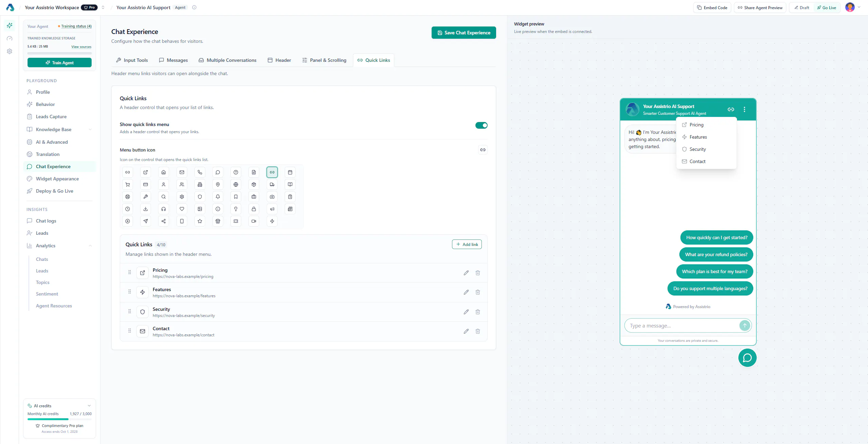This screenshot has width=868, height=444.
Task: Click Save Chat Experience button
Action: coord(464,33)
